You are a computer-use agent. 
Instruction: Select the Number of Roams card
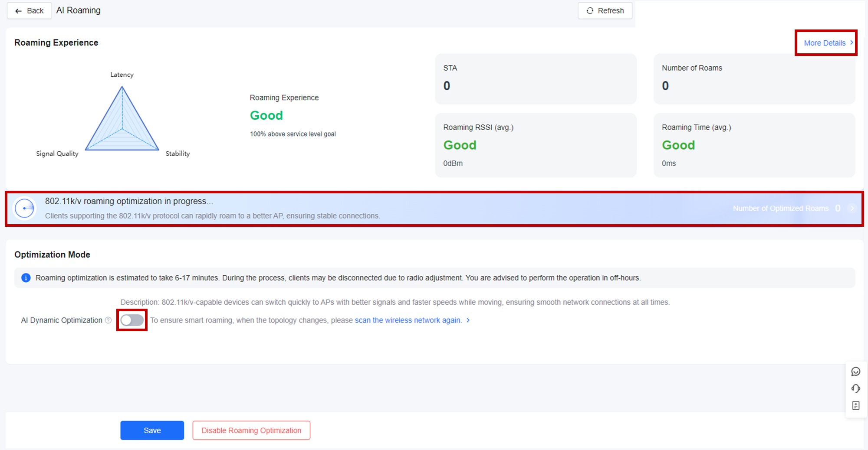pyautogui.click(x=754, y=78)
